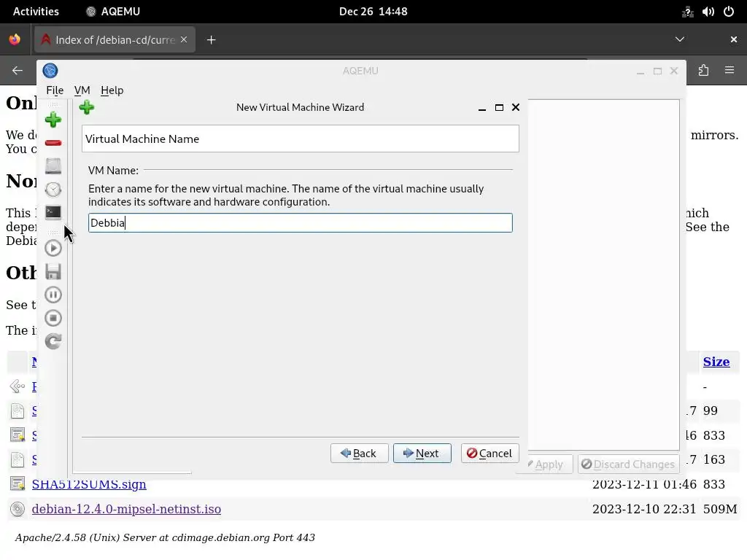The image size is (747, 560).
Task: Open Activities overview
Action: click(36, 12)
